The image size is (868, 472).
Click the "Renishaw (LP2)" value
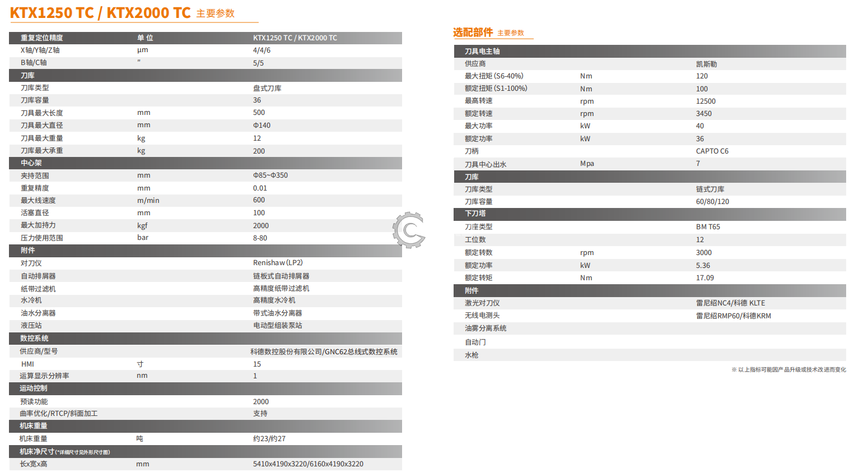coord(278,262)
